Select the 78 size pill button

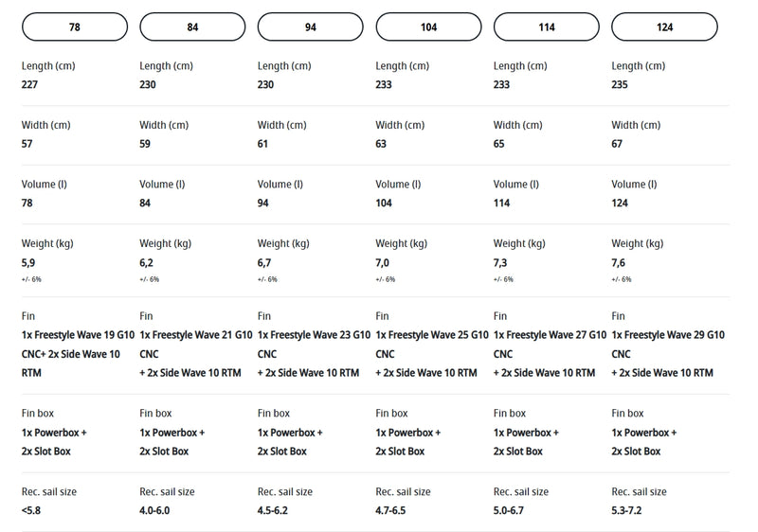75,27
